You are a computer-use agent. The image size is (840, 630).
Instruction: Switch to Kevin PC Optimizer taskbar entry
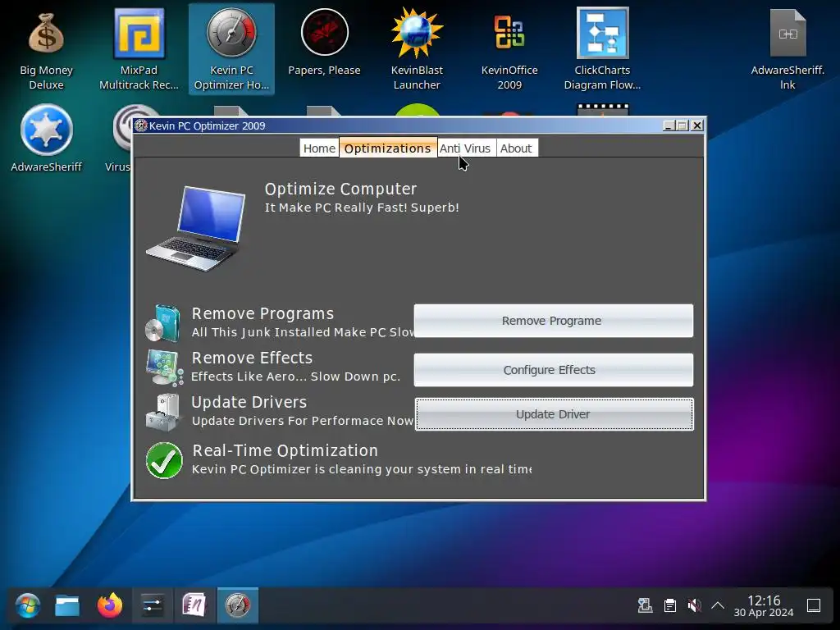(x=238, y=606)
